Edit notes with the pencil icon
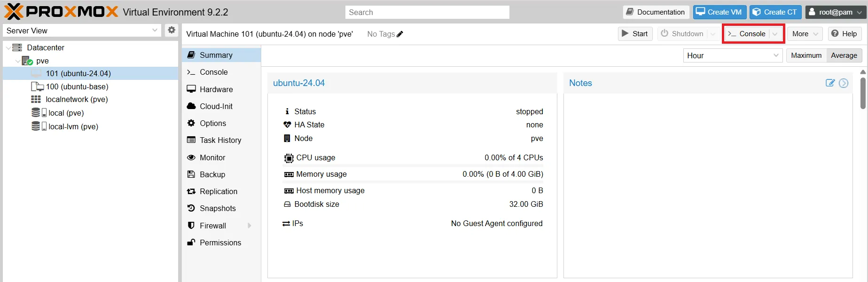 click(x=830, y=83)
